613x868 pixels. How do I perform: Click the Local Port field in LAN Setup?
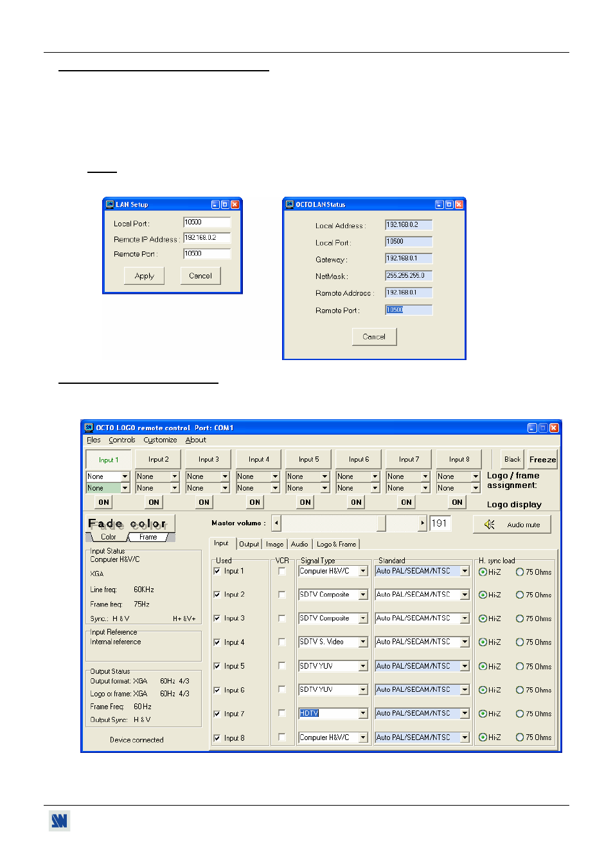[207, 222]
